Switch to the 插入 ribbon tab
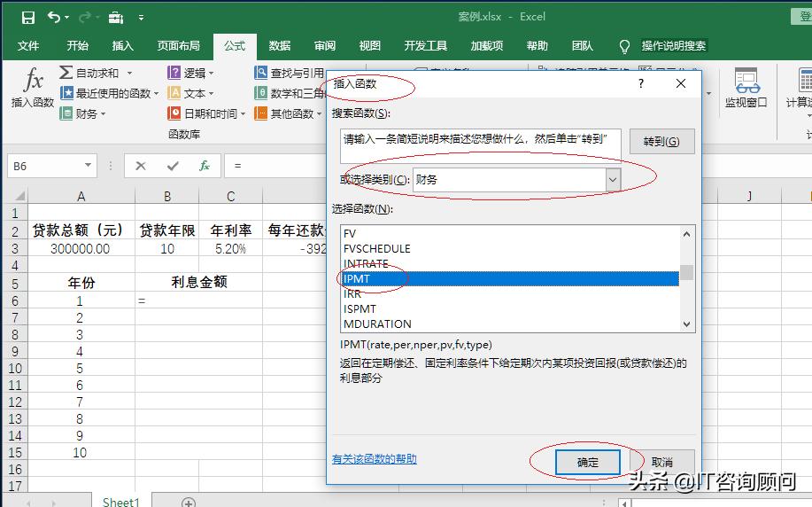This screenshot has width=812, height=507. tap(123, 45)
